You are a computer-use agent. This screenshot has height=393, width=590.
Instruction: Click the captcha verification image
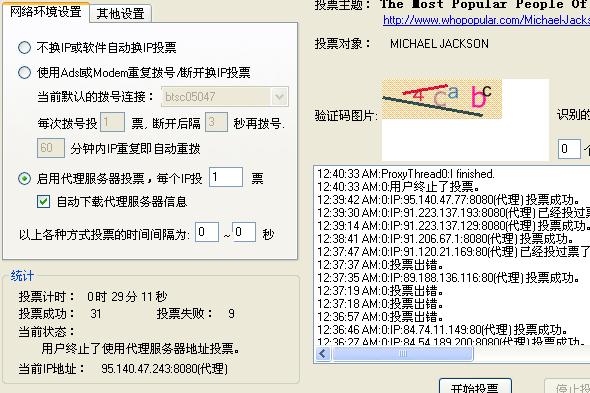(442, 99)
